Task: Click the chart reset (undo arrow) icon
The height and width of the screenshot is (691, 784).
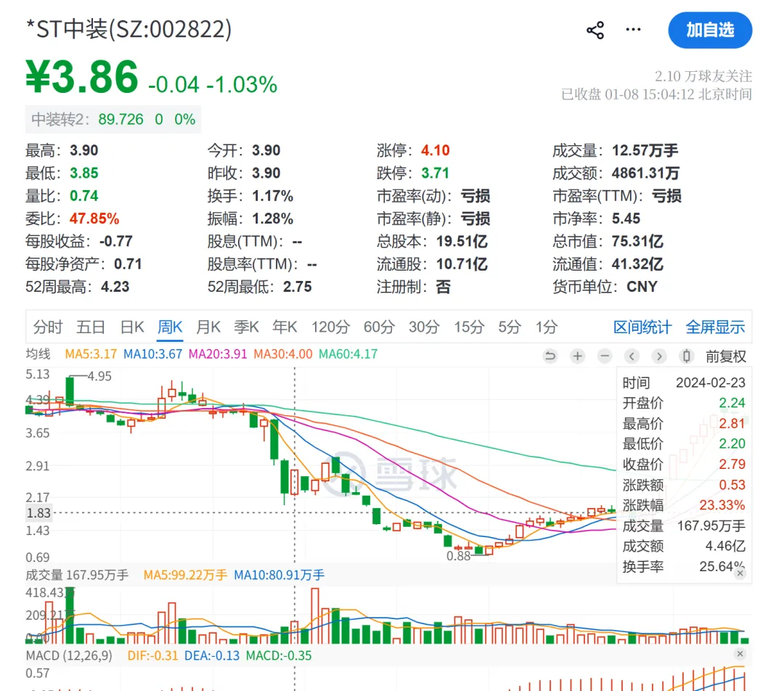Action: (x=550, y=356)
